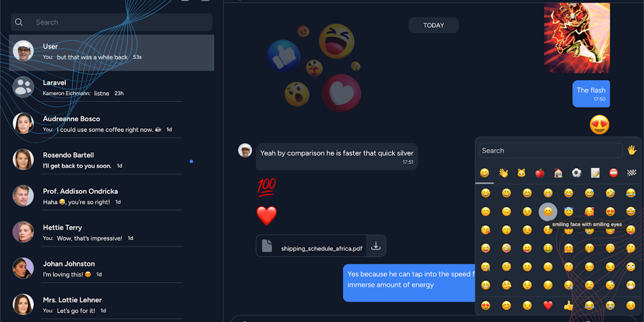Click the TODAY date badge
Image resolution: width=644 pixels, height=322 pixels.
433,25
